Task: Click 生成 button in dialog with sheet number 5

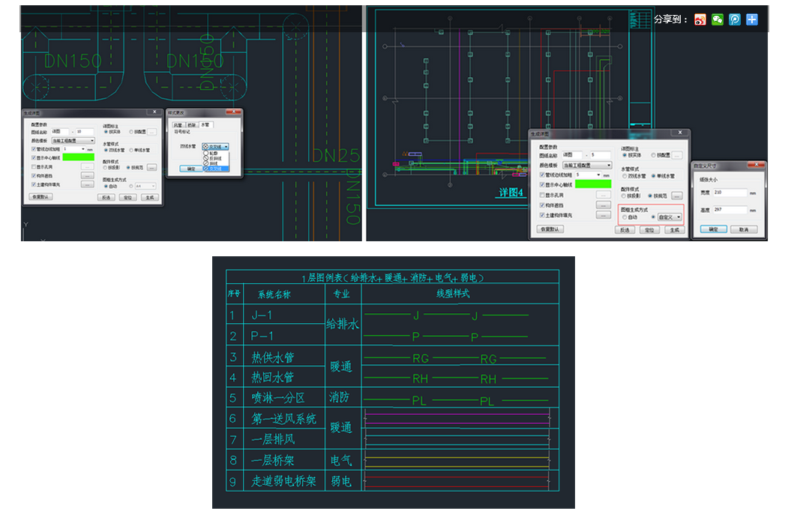Action: 674,230
